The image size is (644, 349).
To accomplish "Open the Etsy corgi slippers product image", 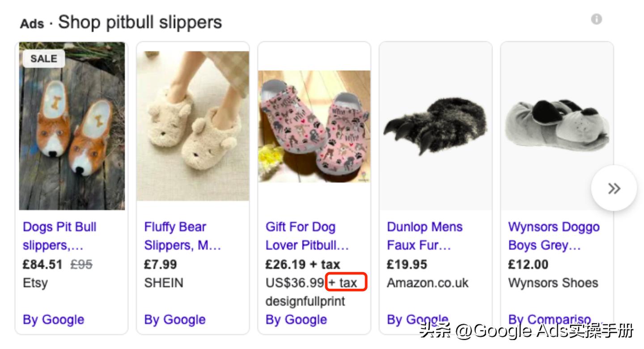I will (72, 126).
